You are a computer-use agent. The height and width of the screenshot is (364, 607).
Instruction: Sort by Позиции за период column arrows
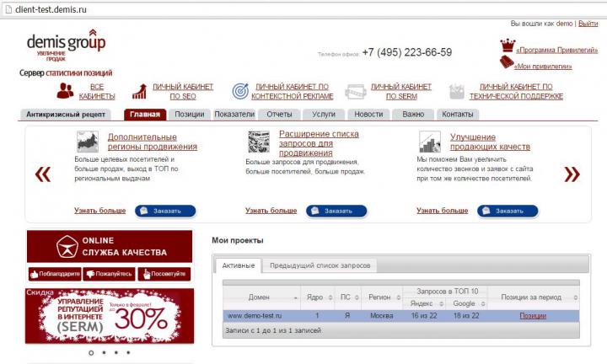(x=576, y=297)
